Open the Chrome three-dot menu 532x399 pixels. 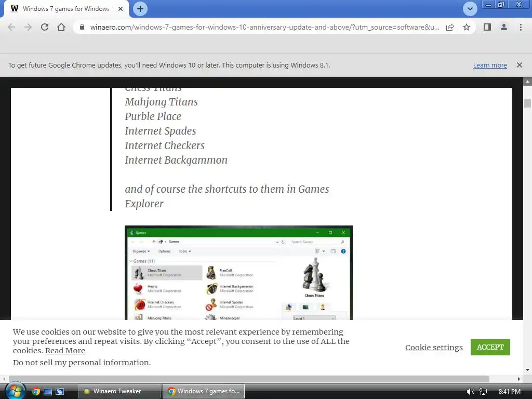click(x=521, y=27)
